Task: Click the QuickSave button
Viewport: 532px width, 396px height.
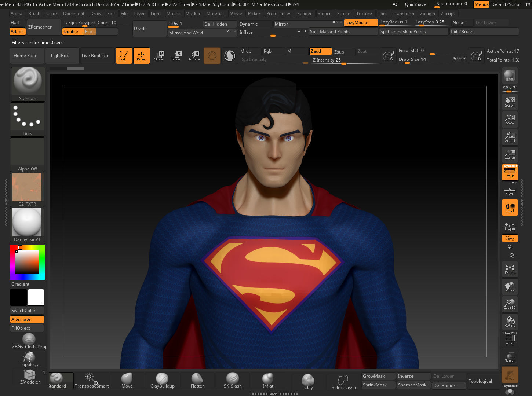Action: [415, 4]
